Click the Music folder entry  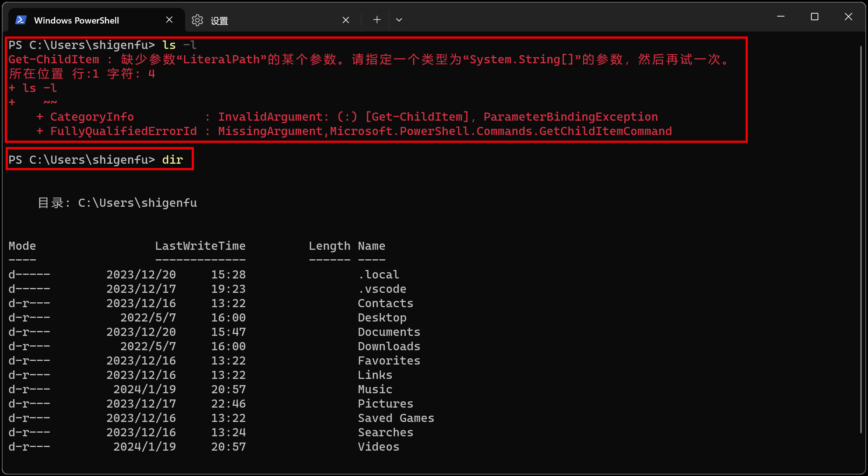click(375, 389)
